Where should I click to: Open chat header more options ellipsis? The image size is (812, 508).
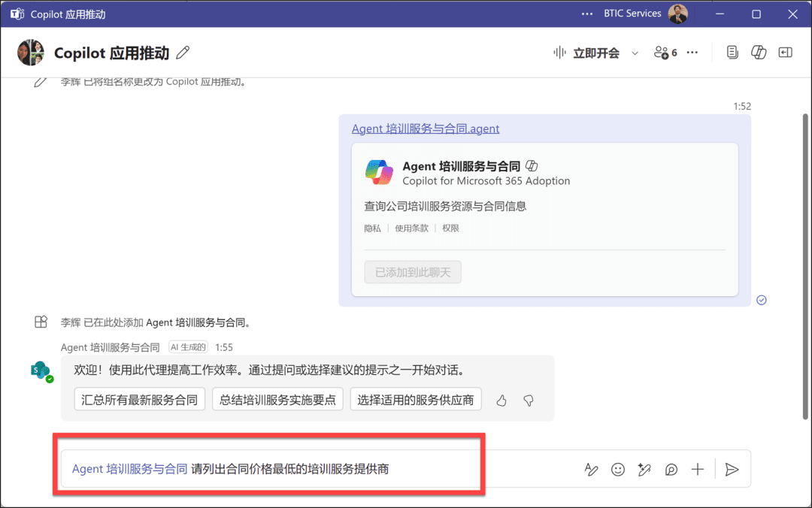point(692,53)
